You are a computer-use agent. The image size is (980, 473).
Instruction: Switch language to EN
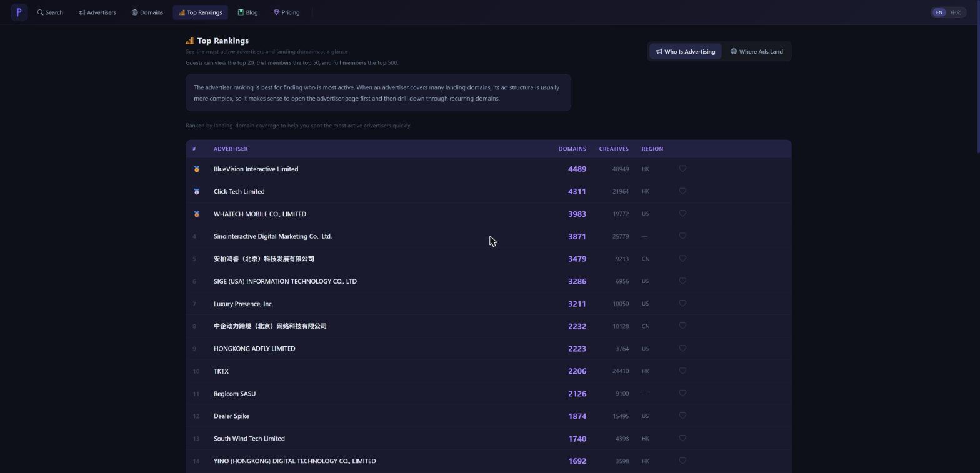click(939, 12)
